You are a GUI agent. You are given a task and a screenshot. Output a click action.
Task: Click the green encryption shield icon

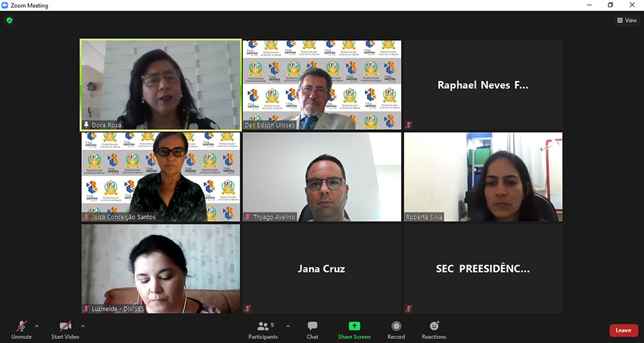pyautogui.click(x=9, y=20)
